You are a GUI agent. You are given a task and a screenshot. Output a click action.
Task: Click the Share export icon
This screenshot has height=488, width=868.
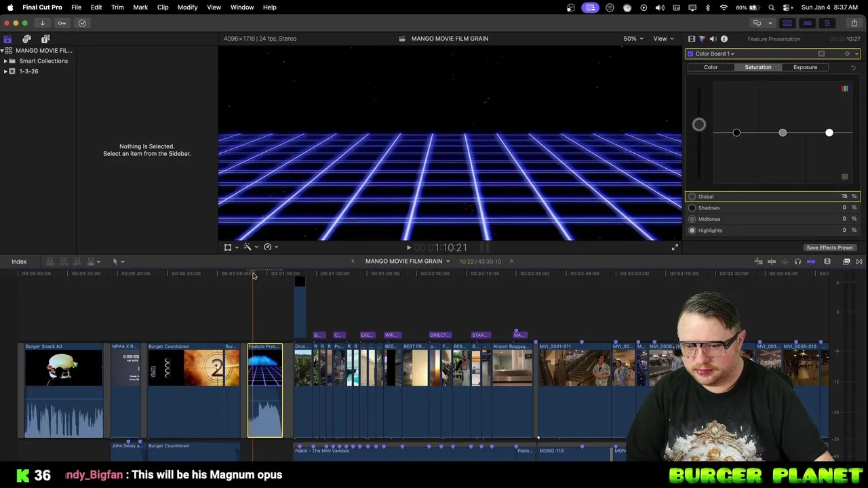click(854, 23)
